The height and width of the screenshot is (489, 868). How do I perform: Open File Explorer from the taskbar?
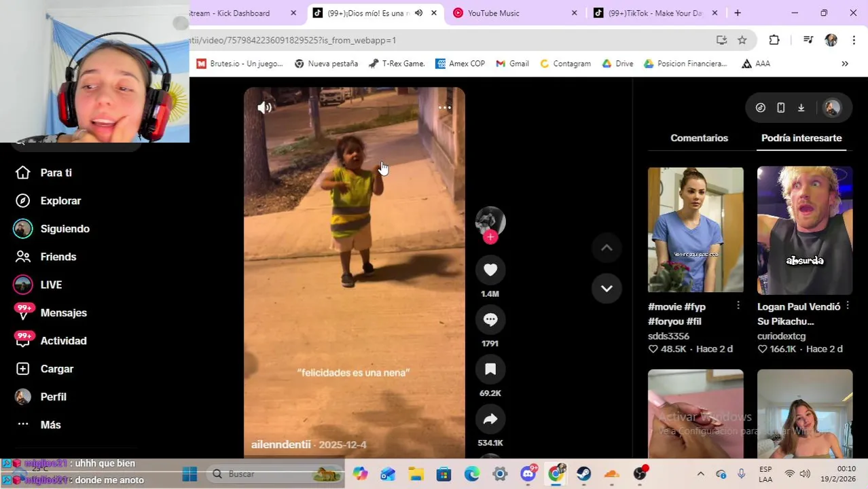(416, 474)
